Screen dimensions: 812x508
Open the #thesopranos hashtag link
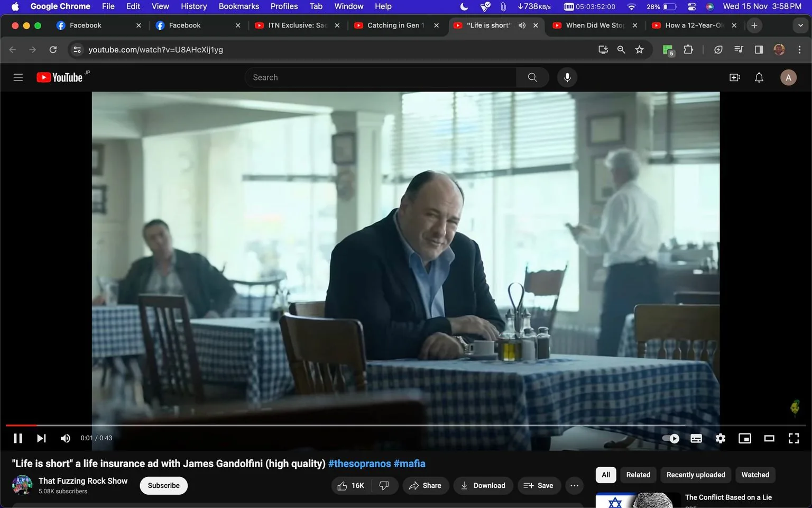359,463
